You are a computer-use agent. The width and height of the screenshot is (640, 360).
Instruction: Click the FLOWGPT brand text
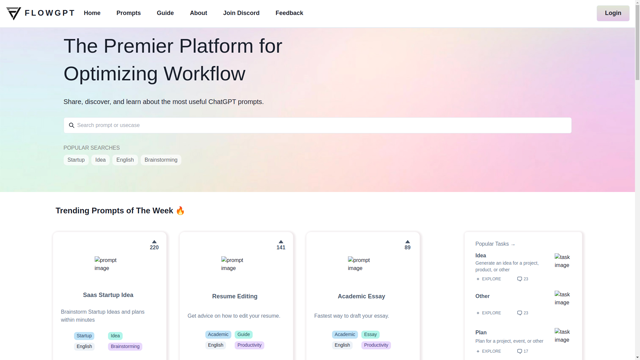(x=49, y=13)
